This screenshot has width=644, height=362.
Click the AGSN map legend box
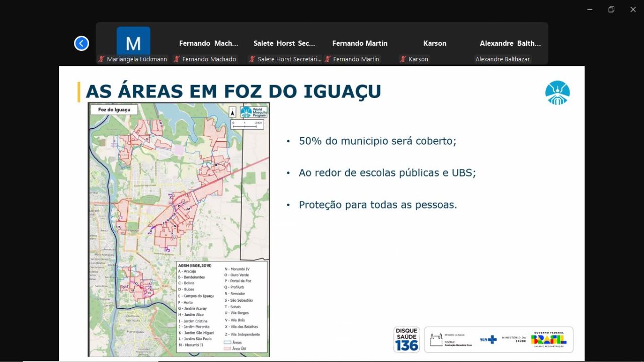pyautogui.click(x=222, y=305)
